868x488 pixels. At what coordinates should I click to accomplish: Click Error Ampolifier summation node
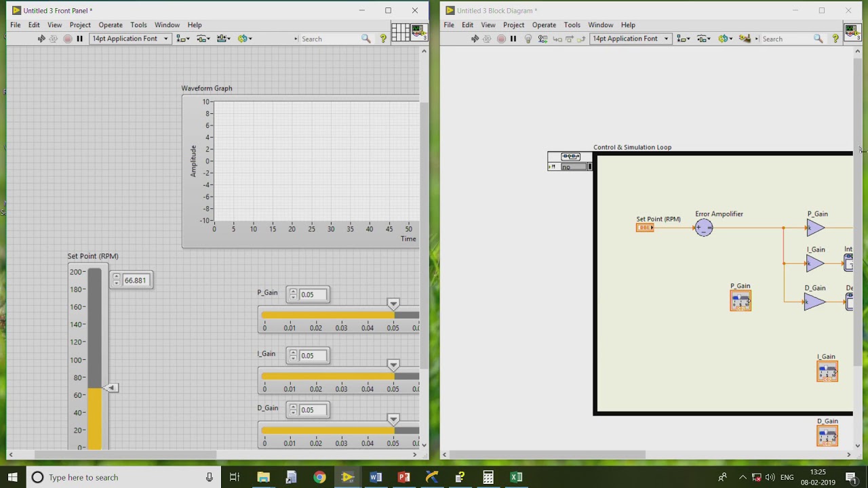704,228
